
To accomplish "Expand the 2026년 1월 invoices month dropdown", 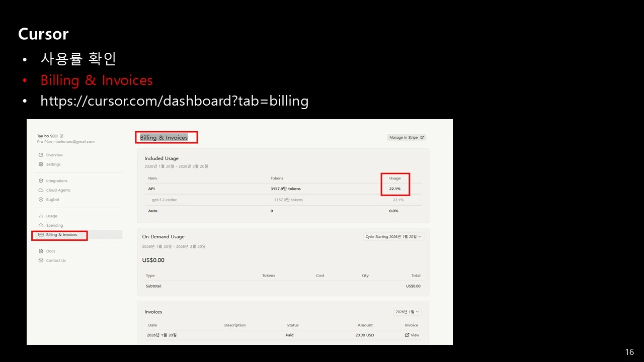I will (x=407, y=312).
